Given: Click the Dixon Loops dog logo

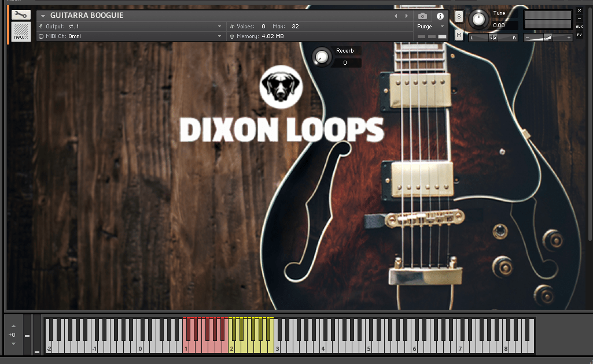Looking at the screenshot, I should pos(280,86).
